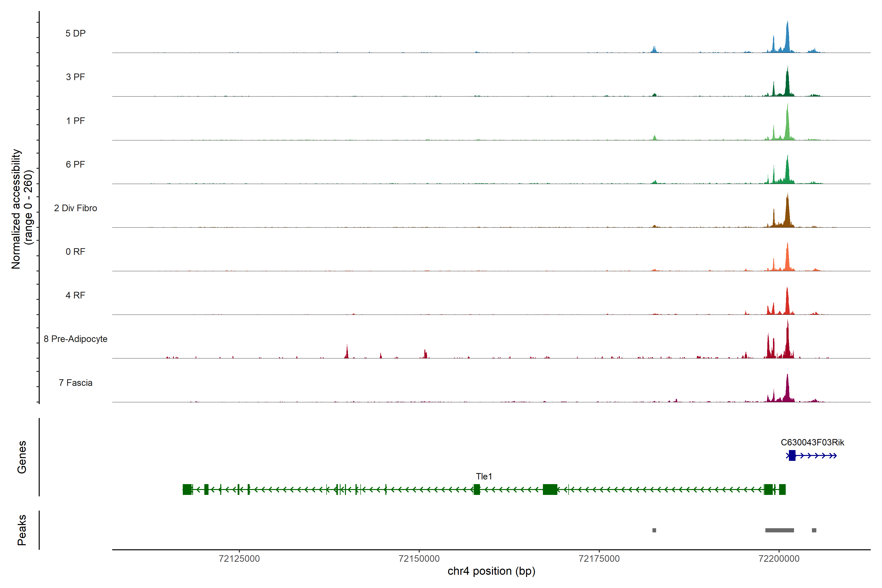Click the 3 PF track label
Screen dimensions: 882x588
pos(75,77)
